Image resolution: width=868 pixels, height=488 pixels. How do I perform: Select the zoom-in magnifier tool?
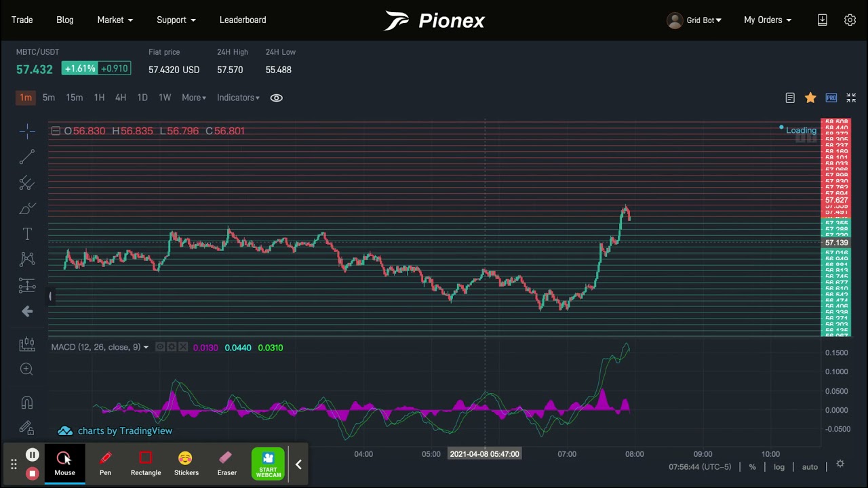[27, 369]
